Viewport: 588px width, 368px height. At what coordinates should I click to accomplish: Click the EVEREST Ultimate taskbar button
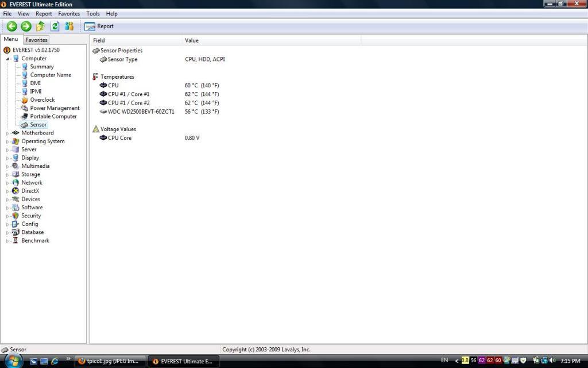pos(184,361)
